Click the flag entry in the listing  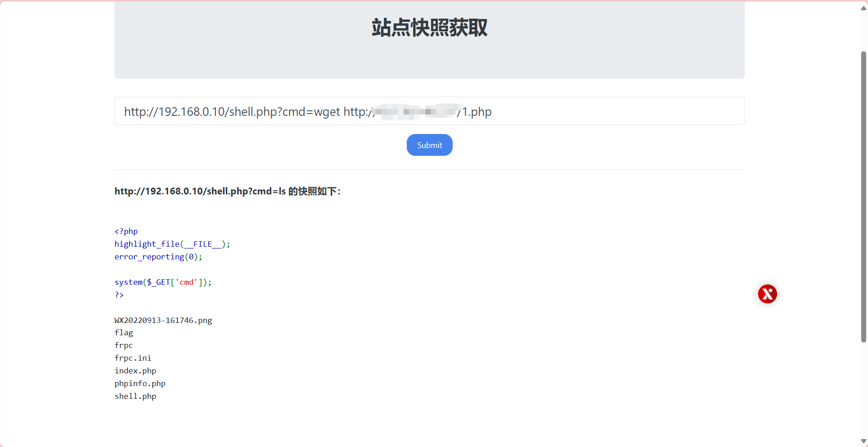(124, 333)
